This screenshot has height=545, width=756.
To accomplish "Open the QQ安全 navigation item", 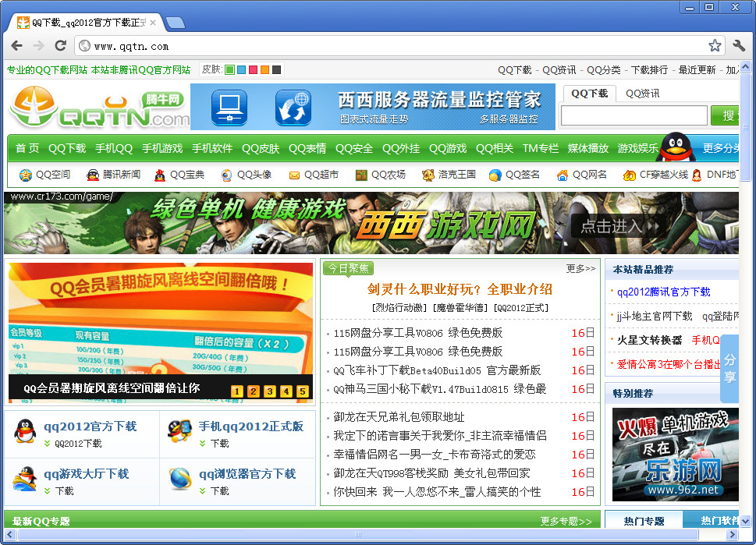I will 354,148.
